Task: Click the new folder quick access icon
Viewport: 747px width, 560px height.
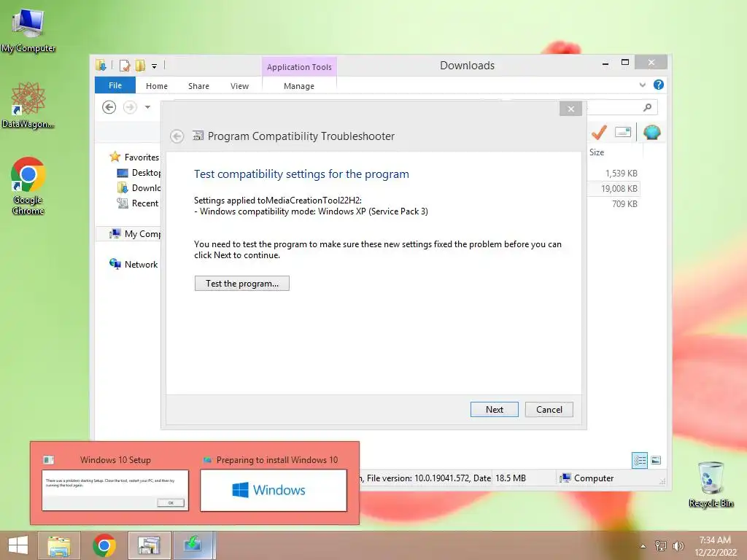Action: pyautogui.click(x=140, y=66)
